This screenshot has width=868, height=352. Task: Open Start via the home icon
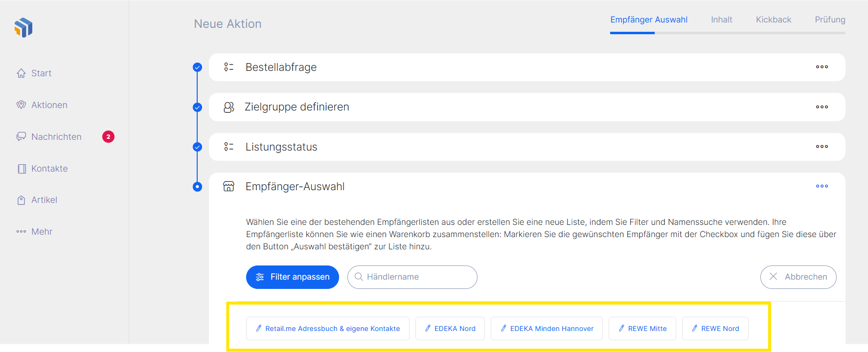click(x=21, y=73)
